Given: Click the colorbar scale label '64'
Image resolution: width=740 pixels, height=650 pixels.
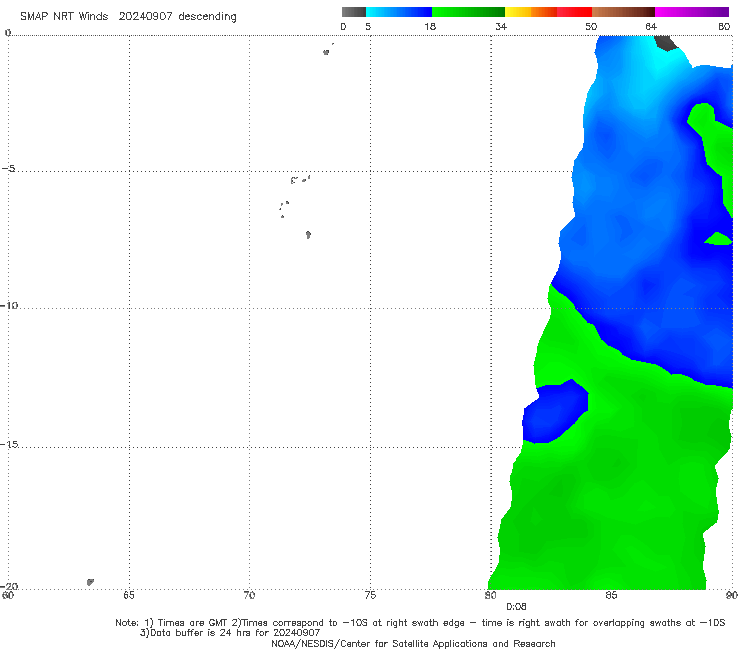Looking at the screenshot, I should 651,27.
